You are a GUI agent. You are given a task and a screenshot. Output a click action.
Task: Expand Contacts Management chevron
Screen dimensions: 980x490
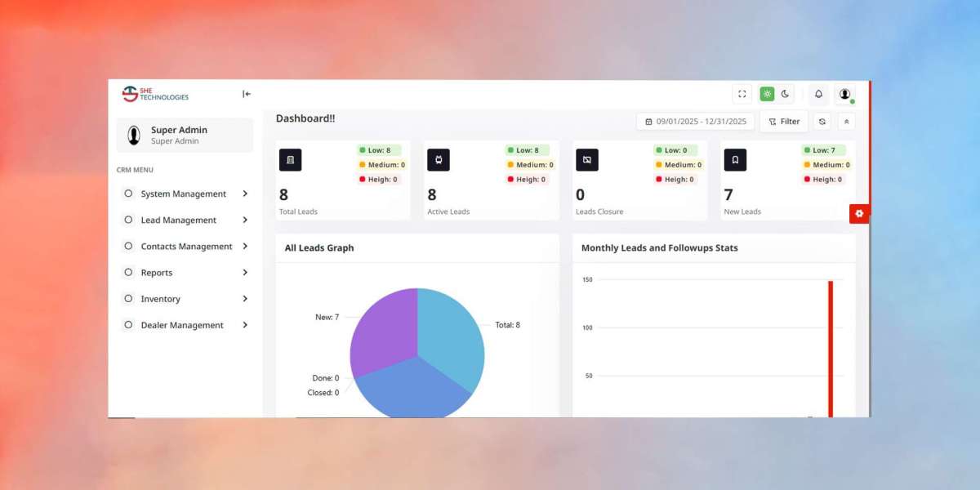[245, 246]
